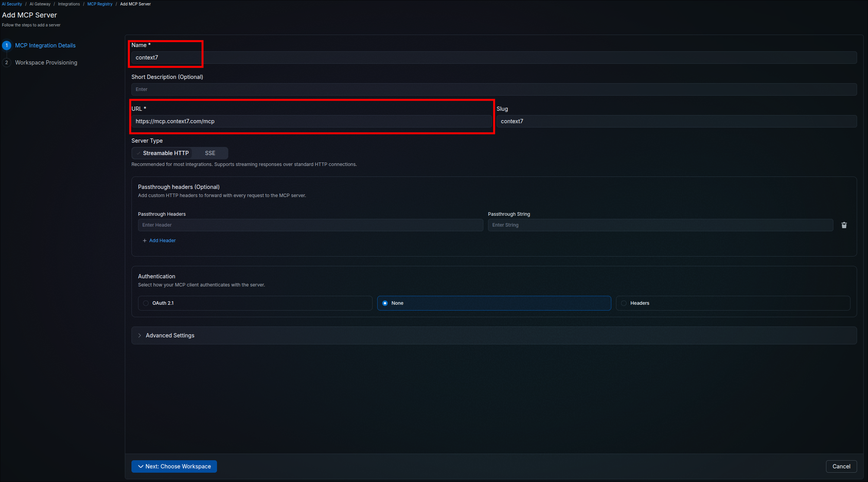Return to MCP Registry breadcrumb
This screenshot has width=868, height=482.
(x=100, y=4)
